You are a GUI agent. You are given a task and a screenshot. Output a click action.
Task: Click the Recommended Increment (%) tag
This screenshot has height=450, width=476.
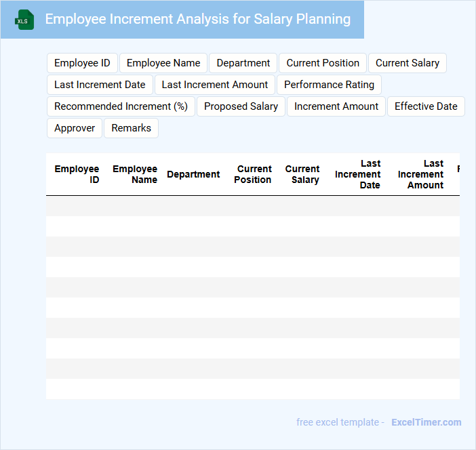point(121,106)
